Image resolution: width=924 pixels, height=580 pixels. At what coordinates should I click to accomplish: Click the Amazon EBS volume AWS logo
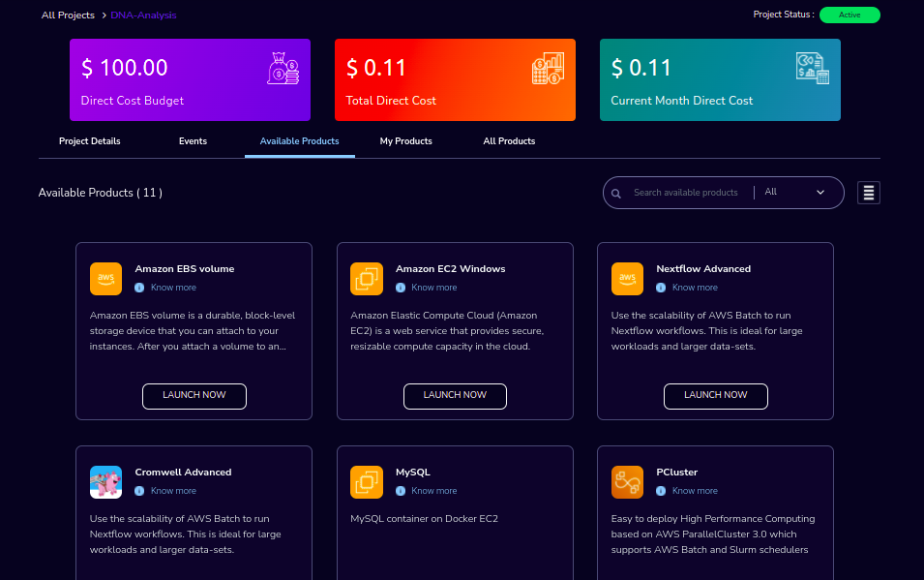pos(106,279)
